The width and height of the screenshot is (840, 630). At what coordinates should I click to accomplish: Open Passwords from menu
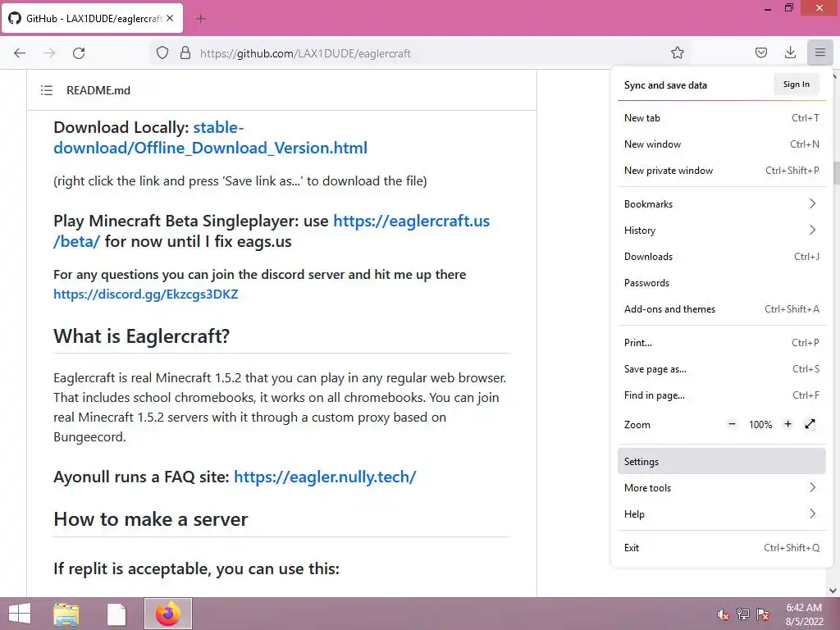coord(722,283)
